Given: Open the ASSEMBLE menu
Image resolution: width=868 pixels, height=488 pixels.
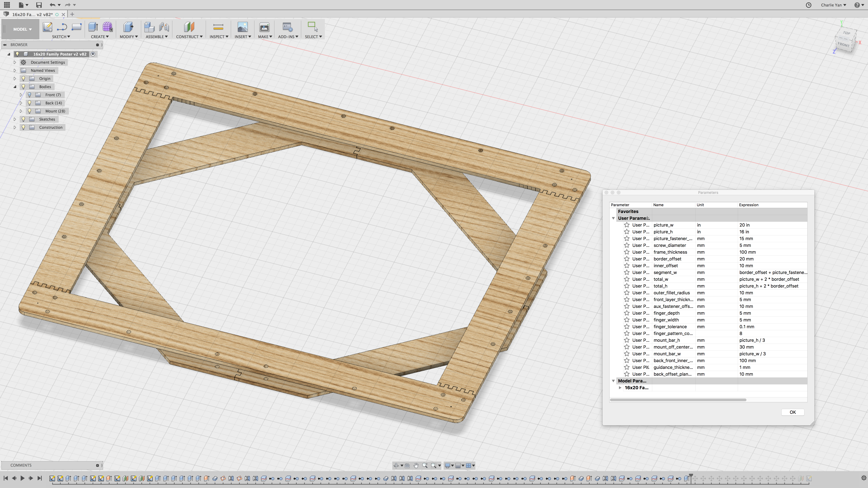Looking at the screenshot, I should click(x=156, y=37).
